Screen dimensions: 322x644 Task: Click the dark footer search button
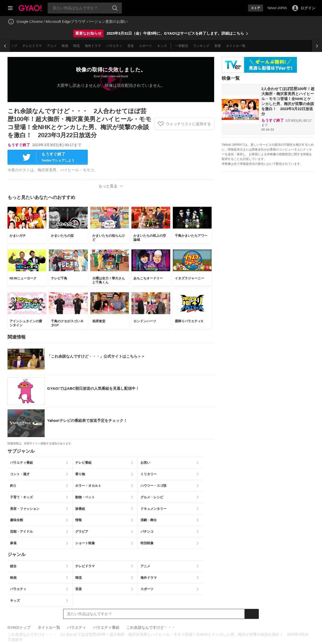[x=252, y=614]
